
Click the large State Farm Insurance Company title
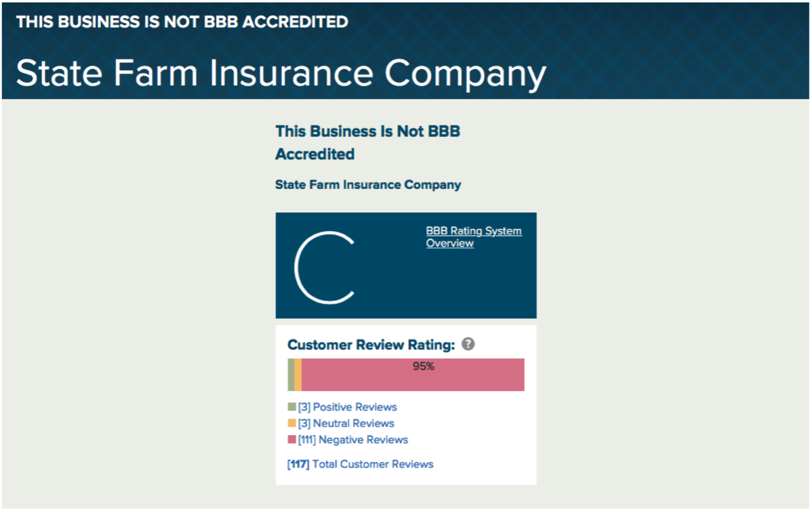[281, 73]
